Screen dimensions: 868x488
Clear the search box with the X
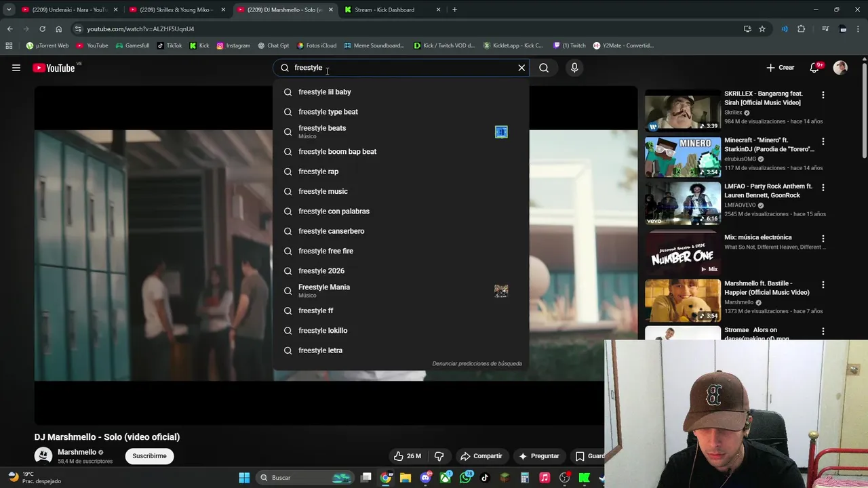521,68
